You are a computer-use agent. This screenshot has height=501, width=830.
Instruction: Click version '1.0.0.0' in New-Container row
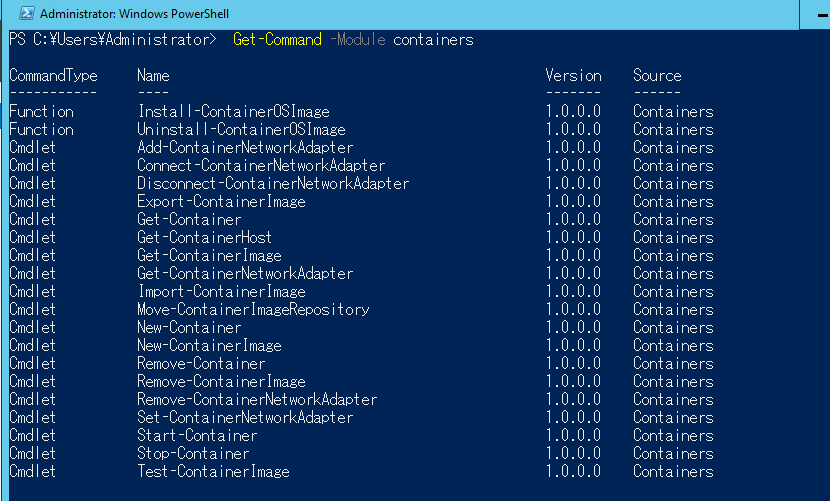tap(573, 328)
